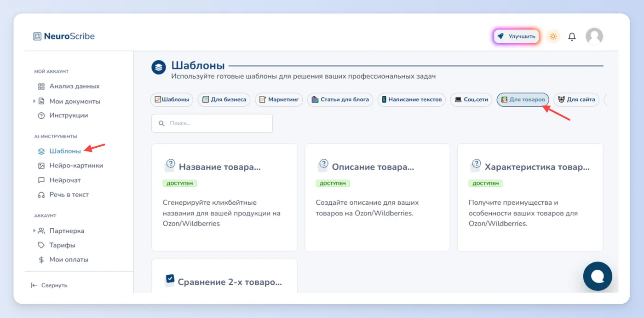Click the Нейрочат speech bubble icon
644x318 pixels.
pyautogui.click(x=41, y=180)
